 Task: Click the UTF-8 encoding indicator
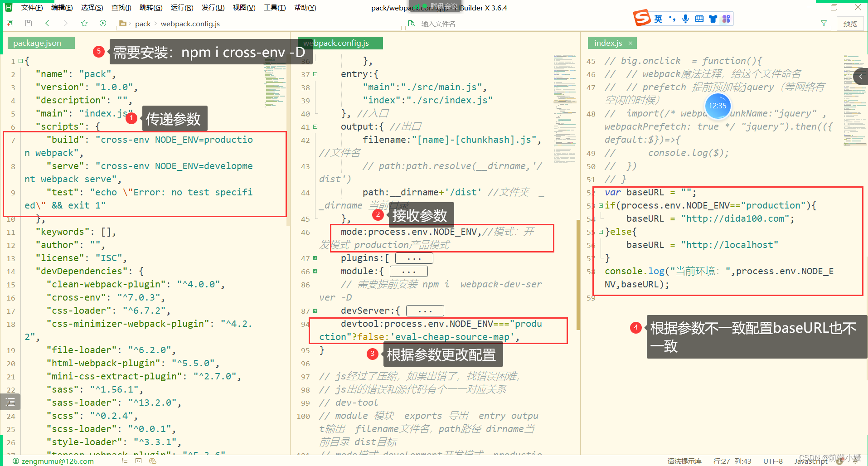click(773, 461)
